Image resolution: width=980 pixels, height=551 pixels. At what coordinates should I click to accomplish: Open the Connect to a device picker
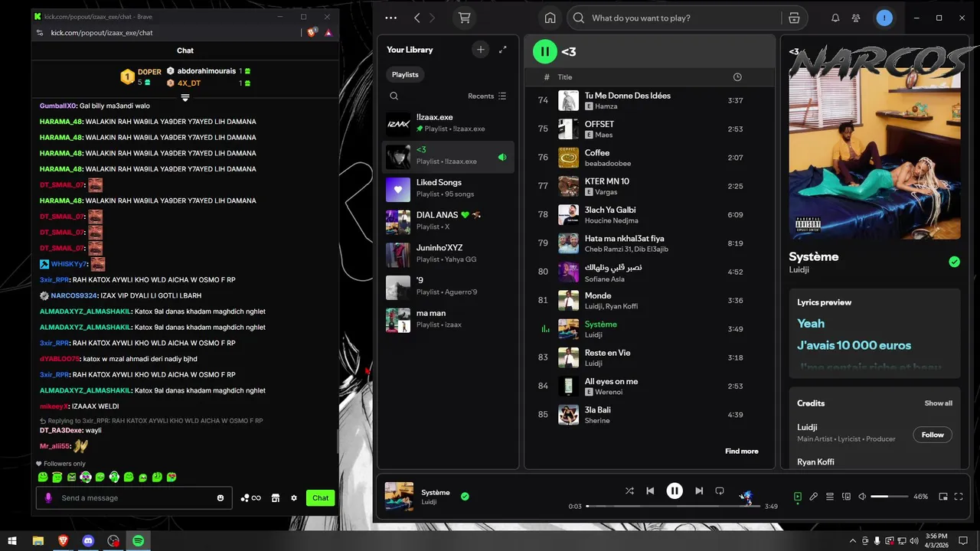tap(846, 497)
